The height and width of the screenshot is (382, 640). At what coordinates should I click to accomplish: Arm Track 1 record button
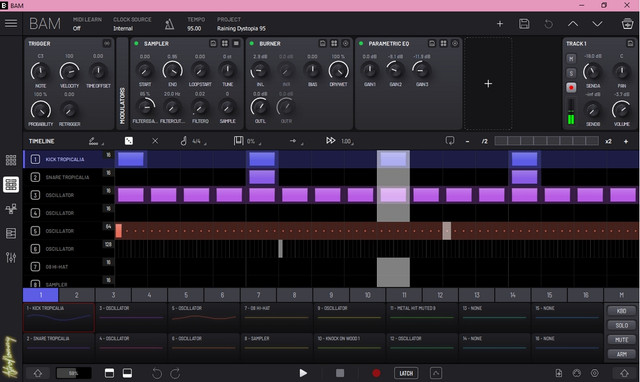[571, 87]
